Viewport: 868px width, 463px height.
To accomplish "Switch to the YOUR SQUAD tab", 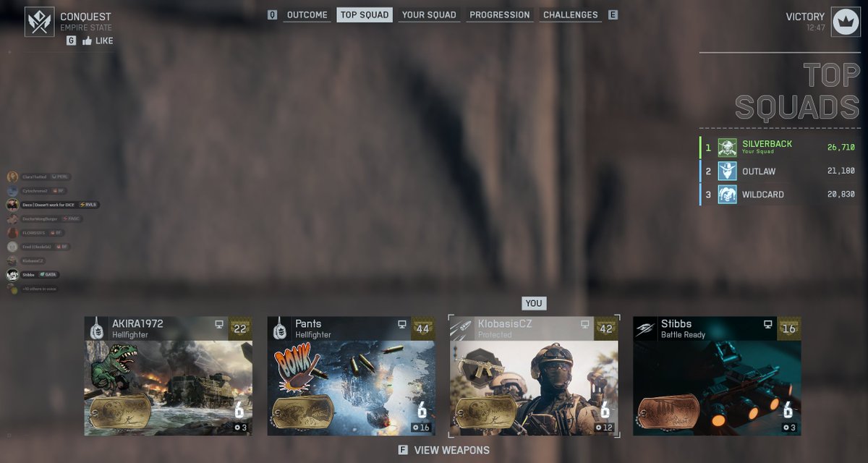I will pyautogui.click(x=429, y=14).
